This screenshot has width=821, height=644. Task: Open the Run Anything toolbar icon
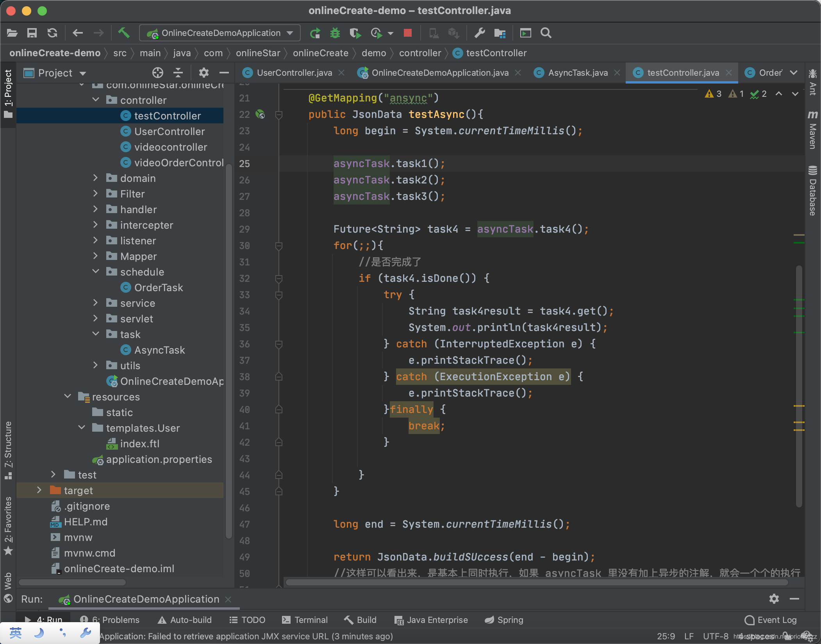point(526,33)
